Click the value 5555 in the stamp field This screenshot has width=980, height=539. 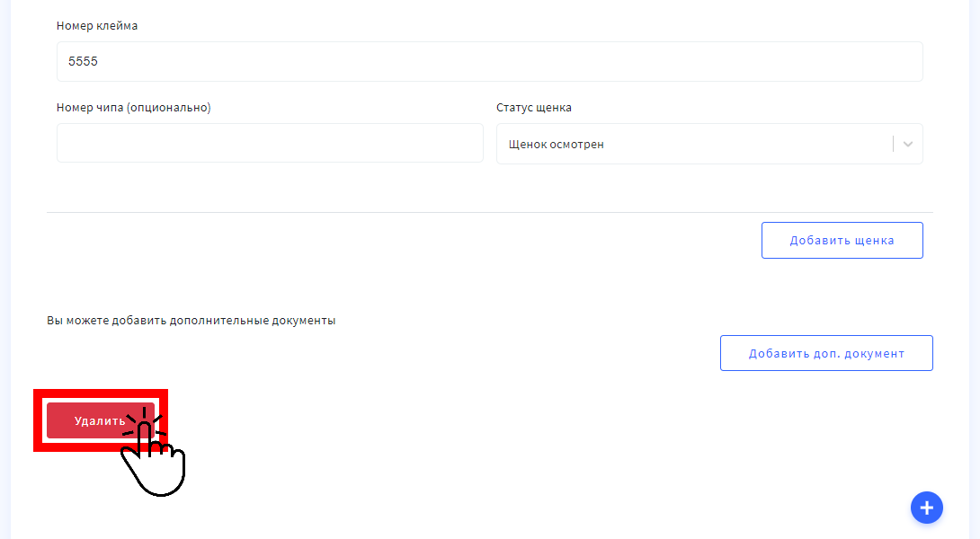coord(83,62)
